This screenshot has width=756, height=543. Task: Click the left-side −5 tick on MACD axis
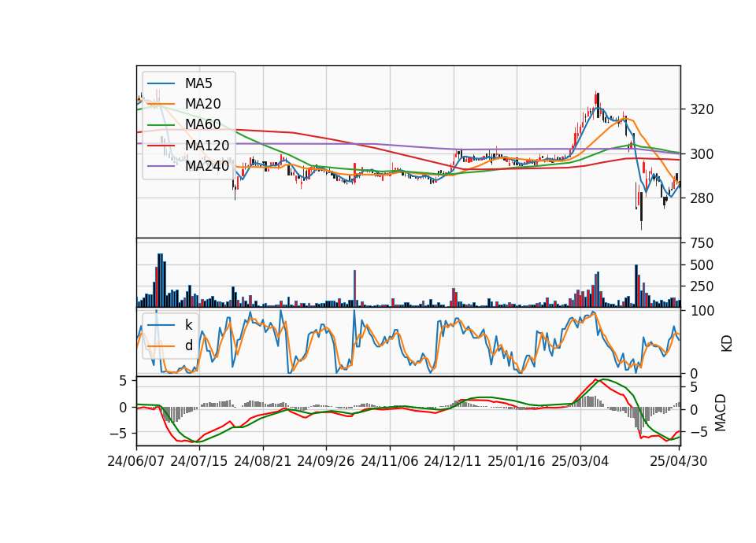(119, 433)
